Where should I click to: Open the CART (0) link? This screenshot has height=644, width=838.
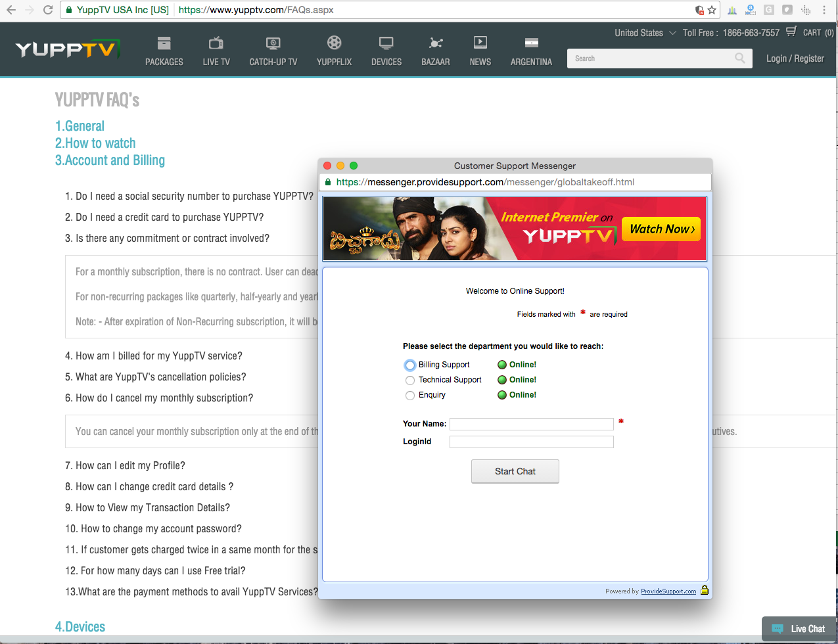tap(818, 33)
